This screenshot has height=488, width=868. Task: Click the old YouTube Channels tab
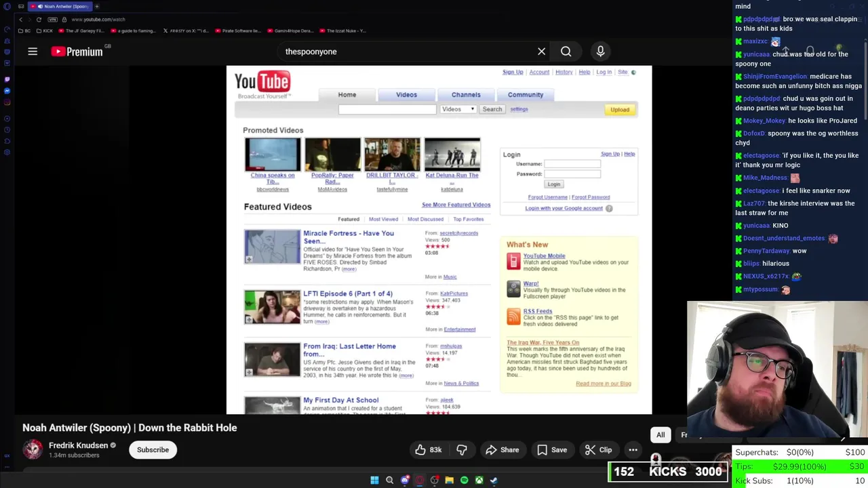click(466, 95)
